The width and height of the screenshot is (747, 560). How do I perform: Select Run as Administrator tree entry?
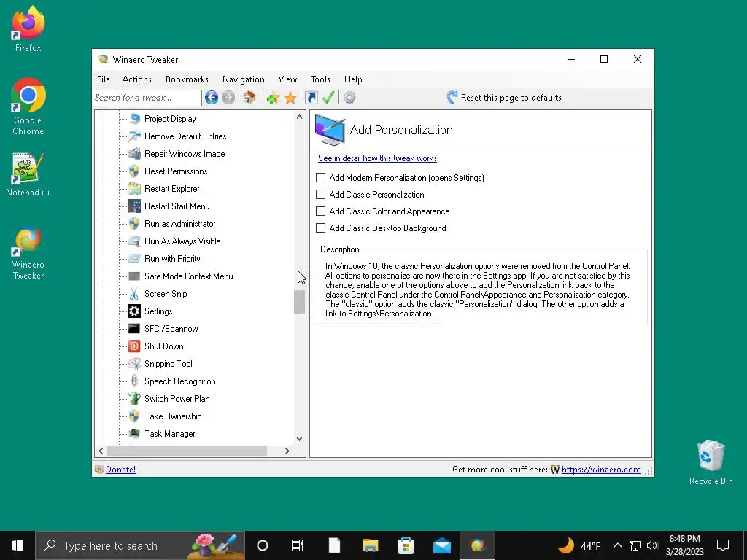click(x=180, y=224)
